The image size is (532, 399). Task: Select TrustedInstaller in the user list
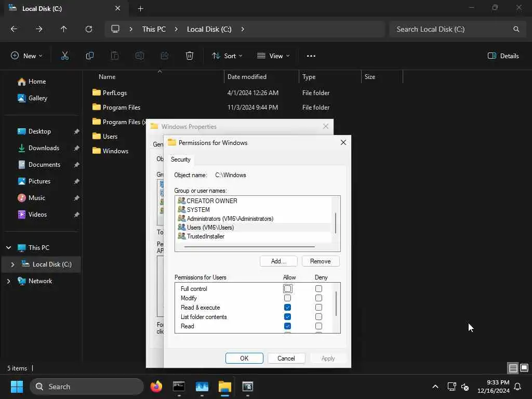[x=205, y=236]
